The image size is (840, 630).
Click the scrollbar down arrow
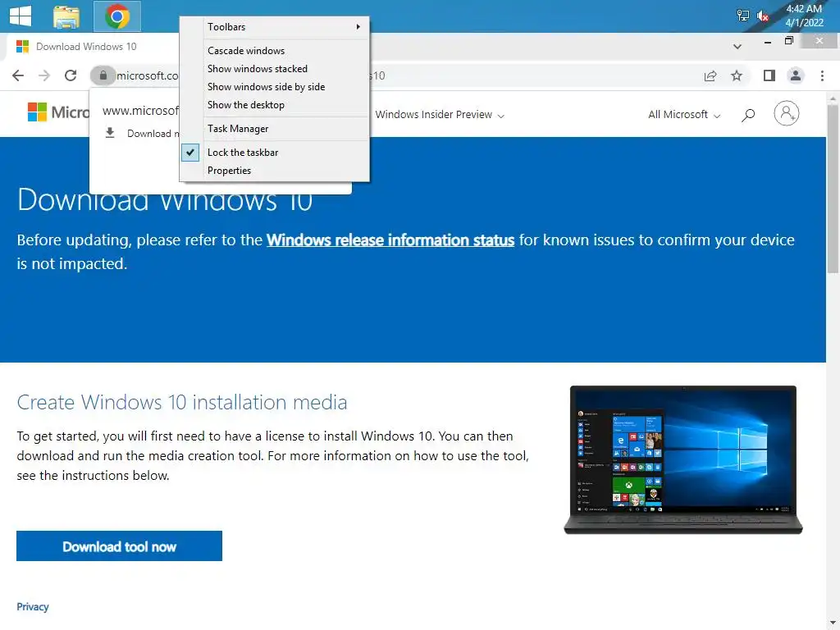(x=833, y=623)
